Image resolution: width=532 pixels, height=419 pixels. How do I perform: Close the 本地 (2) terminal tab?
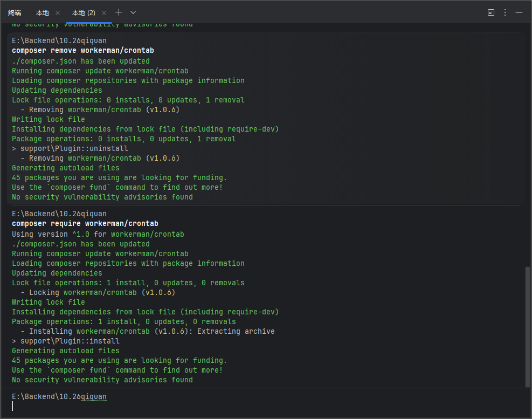tap(104, 13)
